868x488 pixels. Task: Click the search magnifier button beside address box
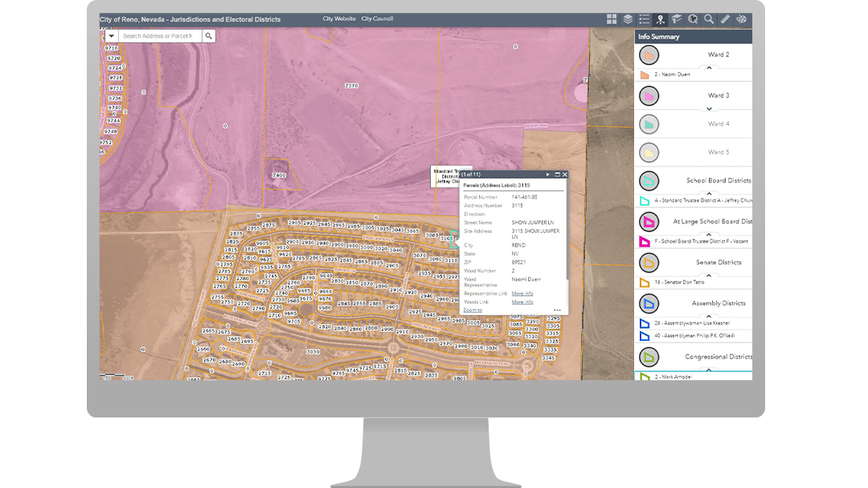pyautogui.click(x=209, y=36)
